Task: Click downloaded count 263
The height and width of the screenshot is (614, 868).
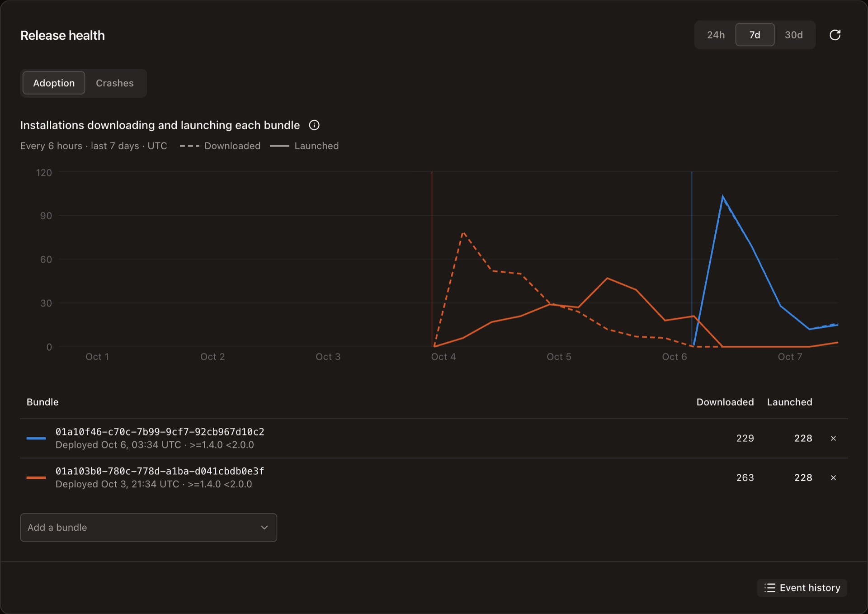Action: click(745, 477)
